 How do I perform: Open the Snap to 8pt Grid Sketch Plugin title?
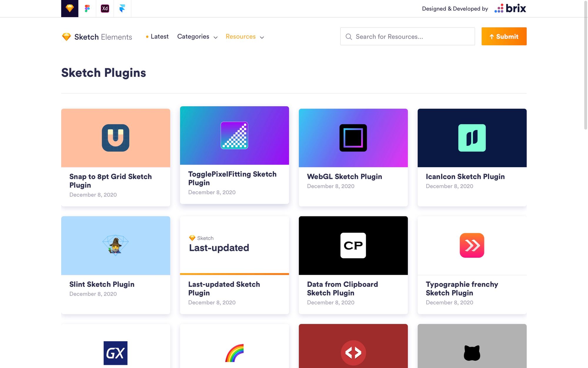(111, 181)
